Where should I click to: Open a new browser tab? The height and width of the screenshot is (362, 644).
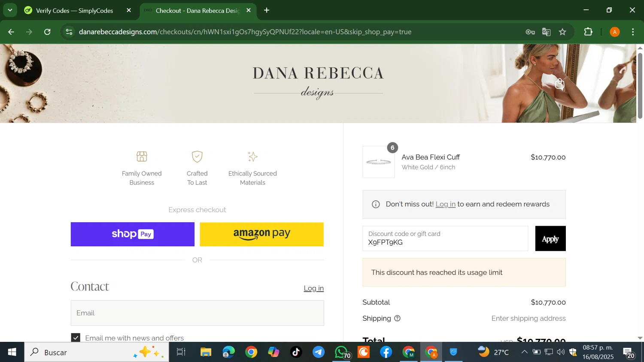267,10
